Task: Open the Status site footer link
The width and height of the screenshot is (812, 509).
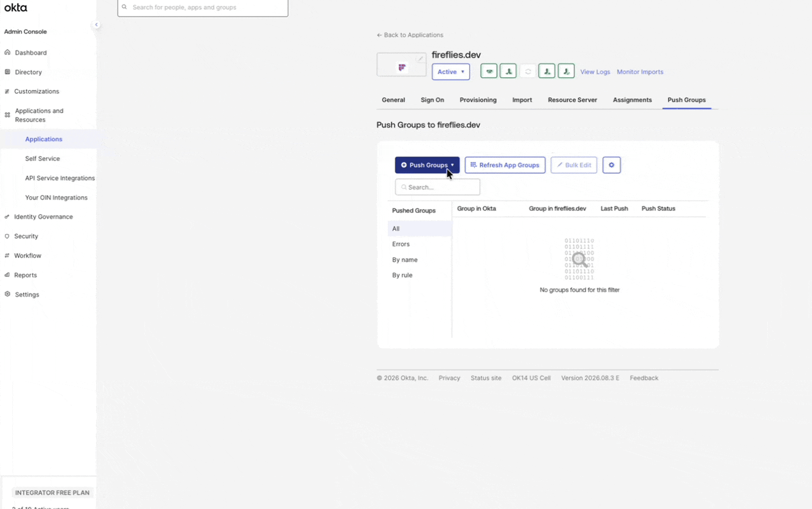Action: (486, 378)
